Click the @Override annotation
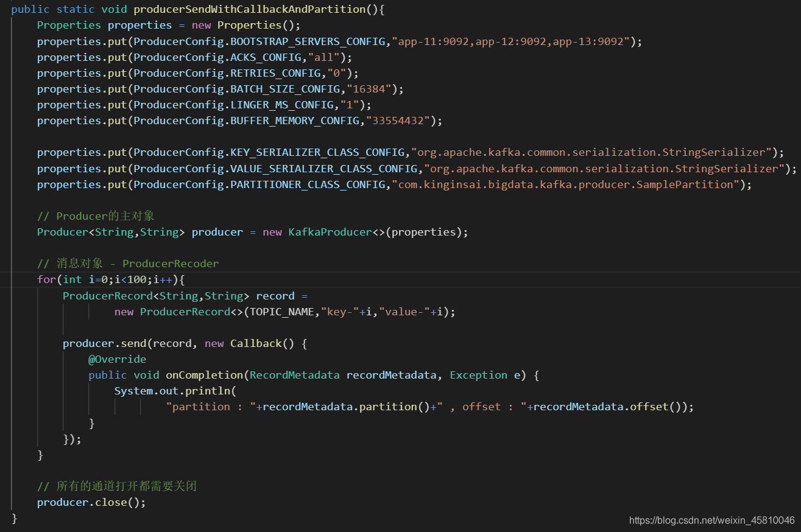801x532 pixels. pyautogui.click(x=117, y=359)
